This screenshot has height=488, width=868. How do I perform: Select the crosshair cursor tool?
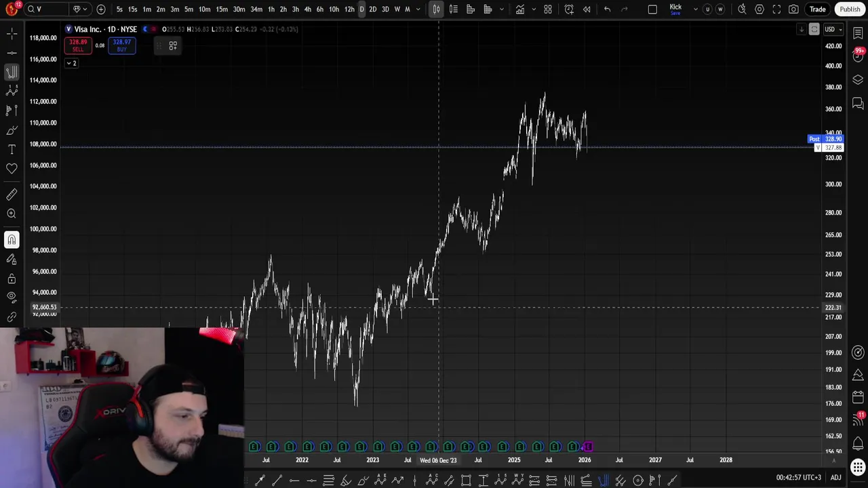(x=12, y=33)
